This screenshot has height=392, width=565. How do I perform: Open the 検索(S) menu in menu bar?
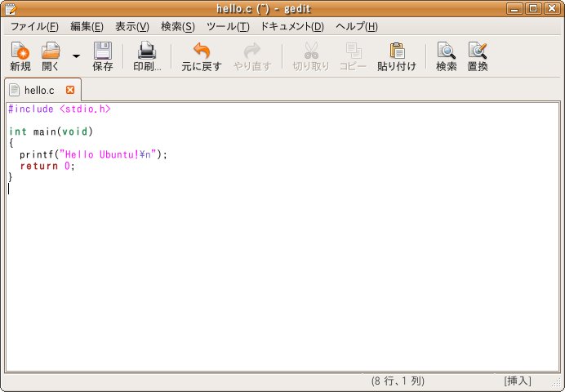coord(177,26)
